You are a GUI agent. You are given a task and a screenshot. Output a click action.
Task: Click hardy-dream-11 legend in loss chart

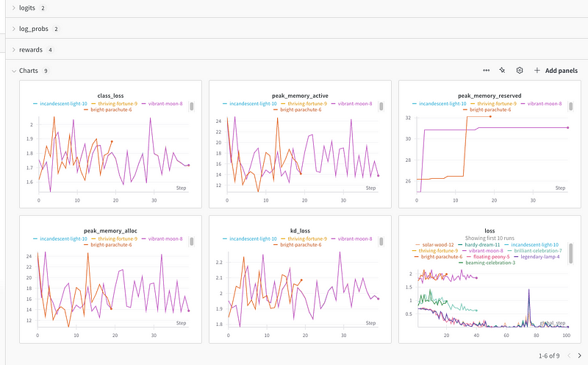click(x=483, y=244)
